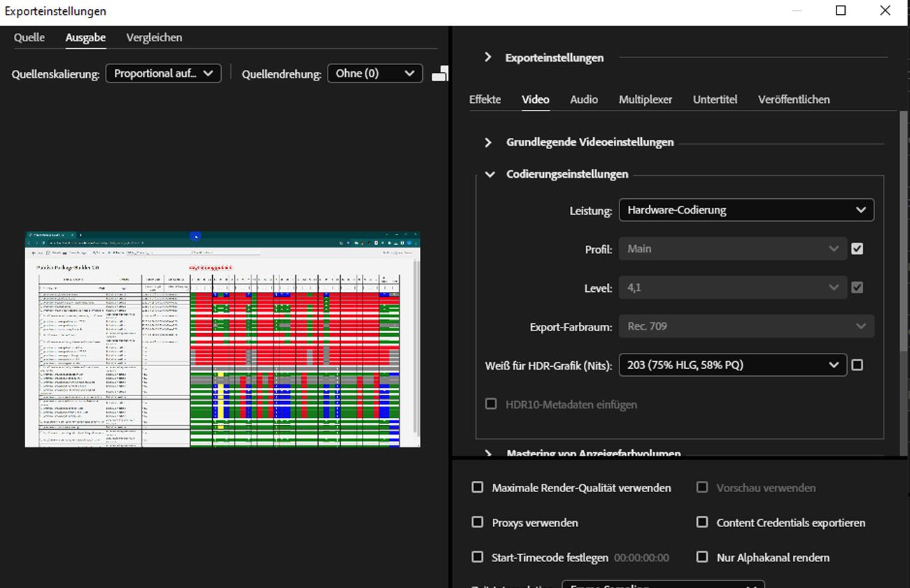This screenshot has width=910, height=588.
Task: Click the crop output icon beside Quellendrehung
Action: pyautogui.click(x=440, y=73)
